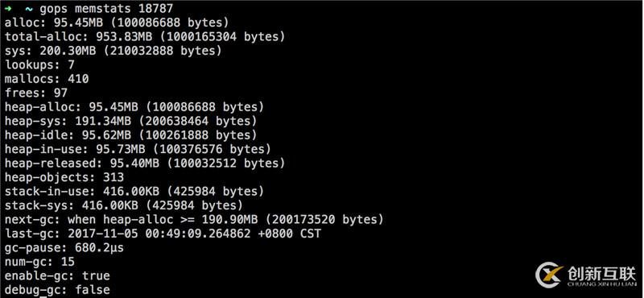Click the tilde home directory symbol

[29, 9]
